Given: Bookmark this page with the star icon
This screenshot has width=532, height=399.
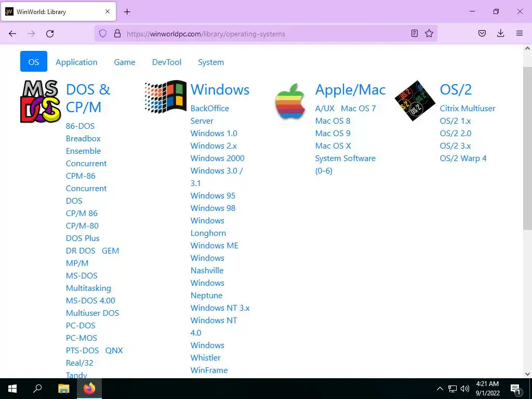Looking at the screenshot, I should point(429,33).
